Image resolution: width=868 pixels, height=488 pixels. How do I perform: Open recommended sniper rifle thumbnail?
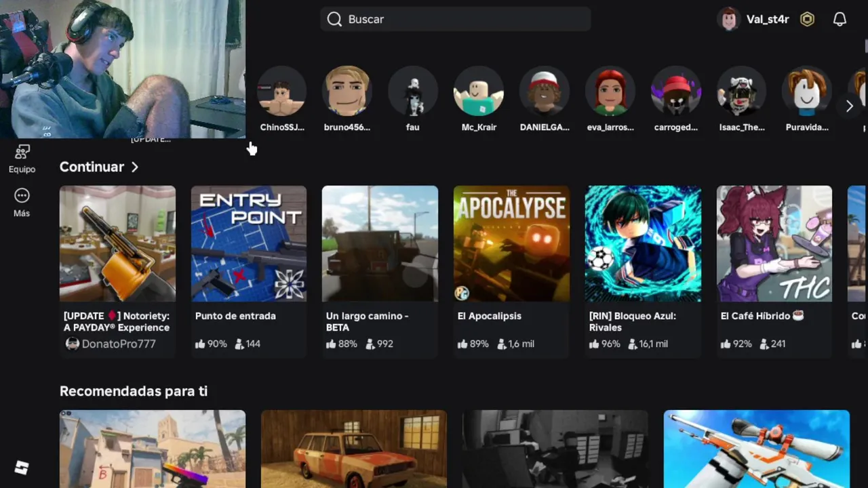(x=757, y=449)
